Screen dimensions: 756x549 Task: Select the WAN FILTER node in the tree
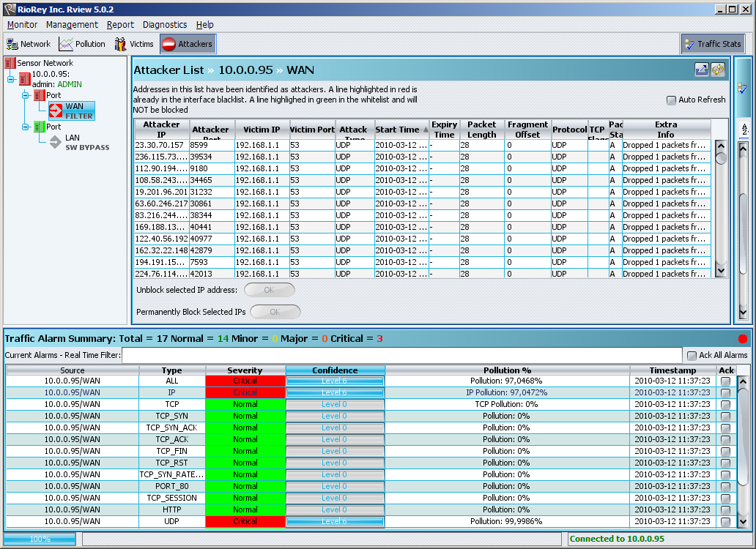click(x=72, y=111)
